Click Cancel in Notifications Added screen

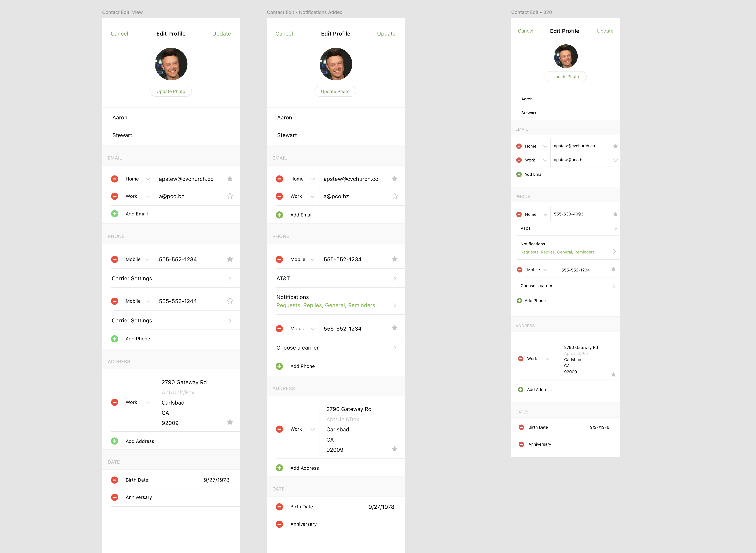tap(284, 34)
